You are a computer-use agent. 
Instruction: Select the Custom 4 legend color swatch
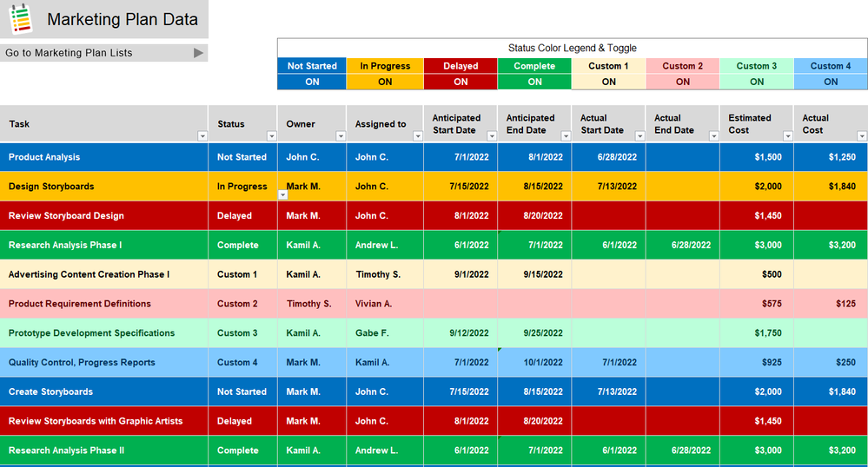click(x=831, y=66)
